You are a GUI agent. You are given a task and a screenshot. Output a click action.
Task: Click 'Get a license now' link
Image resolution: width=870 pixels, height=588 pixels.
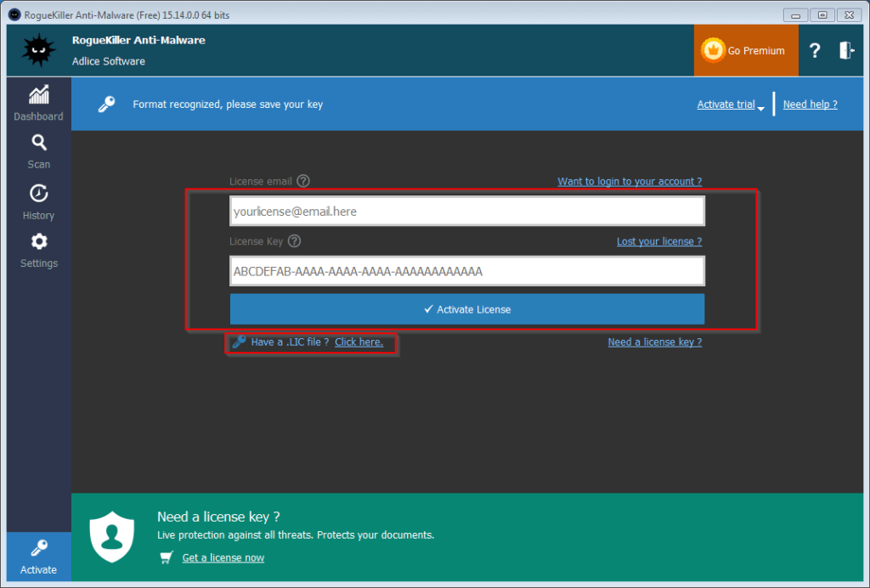pos(223,557)
